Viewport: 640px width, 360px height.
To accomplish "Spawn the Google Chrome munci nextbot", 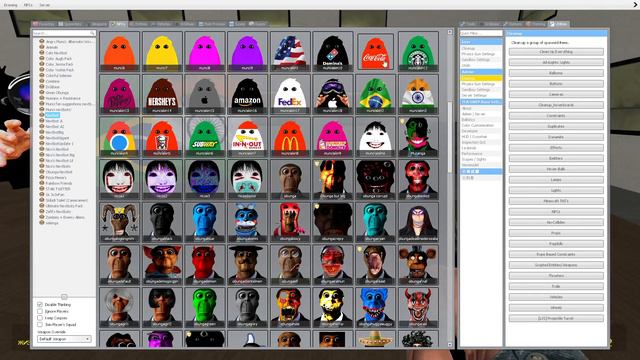I will [119, 137].
